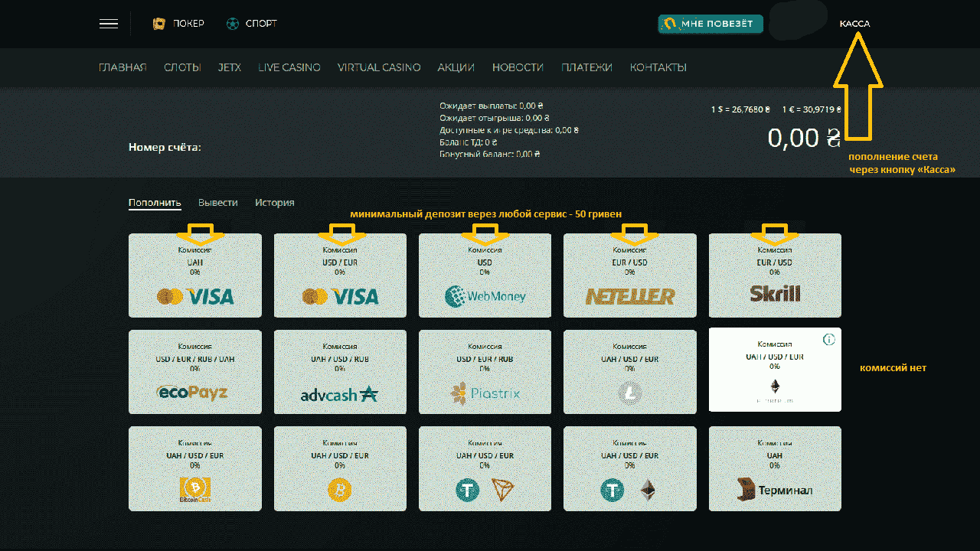Click the 0,00 ₴ balance amount
The image size is (980, 551).
pos(804,138)
